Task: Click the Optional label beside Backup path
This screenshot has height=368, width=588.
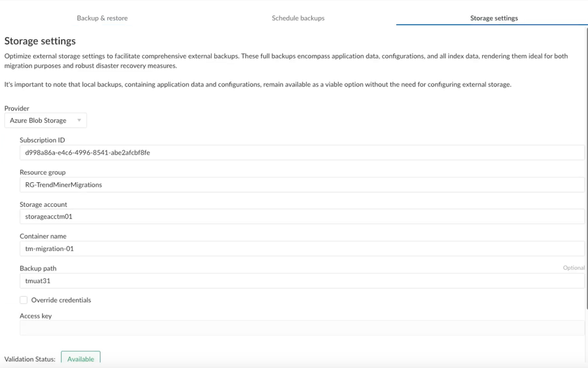Action: click(575, 267)
